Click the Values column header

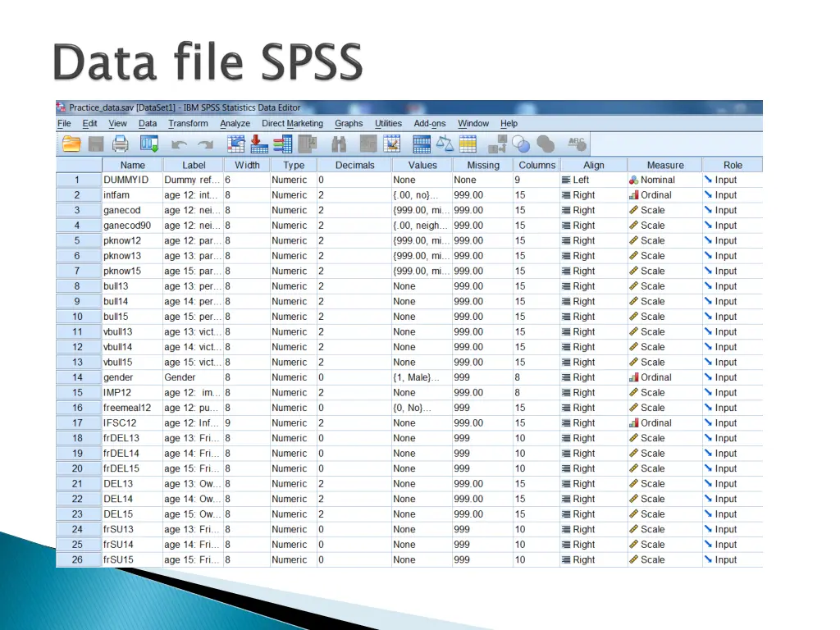422,165
